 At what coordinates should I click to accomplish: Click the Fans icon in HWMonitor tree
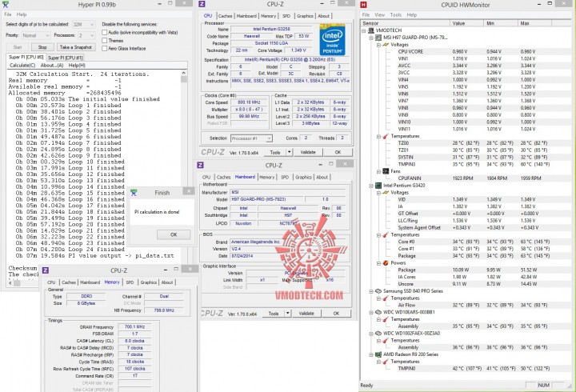coord(386,171)
